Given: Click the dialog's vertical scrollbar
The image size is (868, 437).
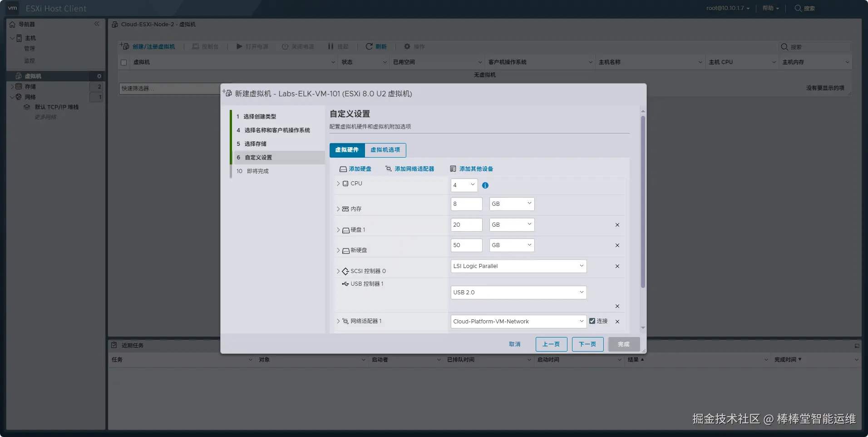Looking at the screenshot, I should tap(643, 202).
